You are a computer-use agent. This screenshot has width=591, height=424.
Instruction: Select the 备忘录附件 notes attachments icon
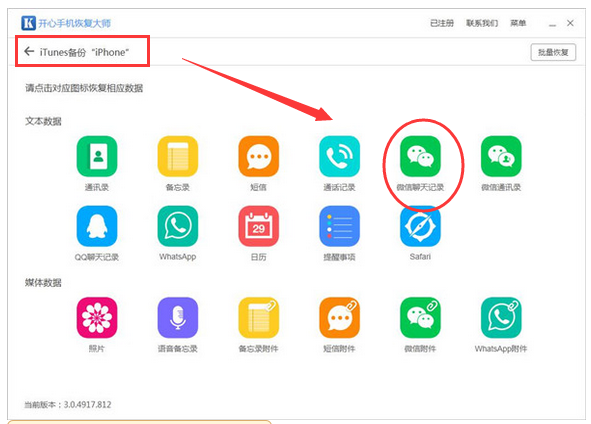point(259,317)
